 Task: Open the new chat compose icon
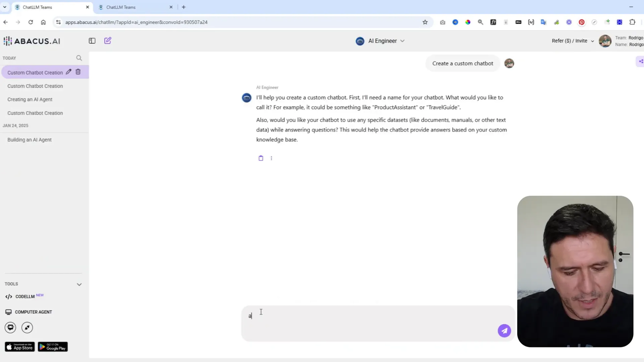click(107, 41)
